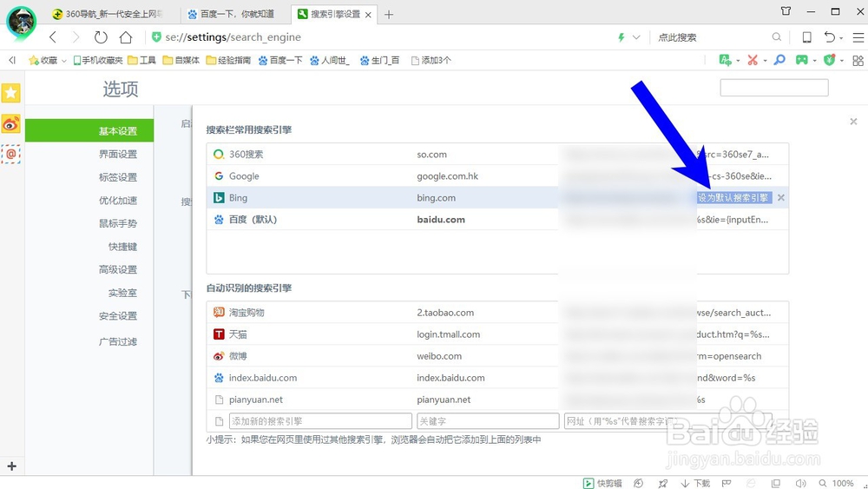The width and height of the screenshot is (868, 489).
Task: Select the 淘宝购物 engine row
Action: pyautogui.click(x=497, y=313)
